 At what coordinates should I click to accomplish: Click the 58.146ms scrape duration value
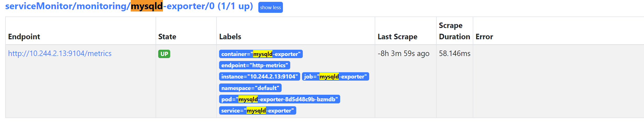pyautogui.click(x=454, y=53)
